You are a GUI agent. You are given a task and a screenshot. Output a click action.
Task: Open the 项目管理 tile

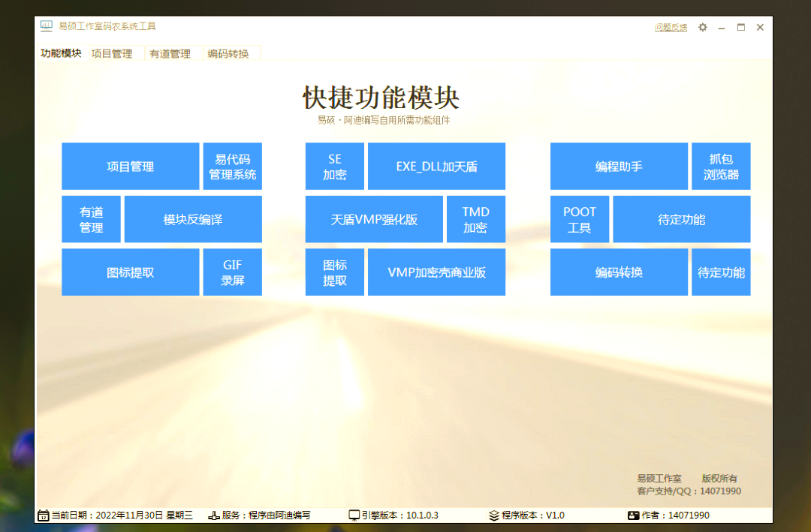(x=131, y=167)
